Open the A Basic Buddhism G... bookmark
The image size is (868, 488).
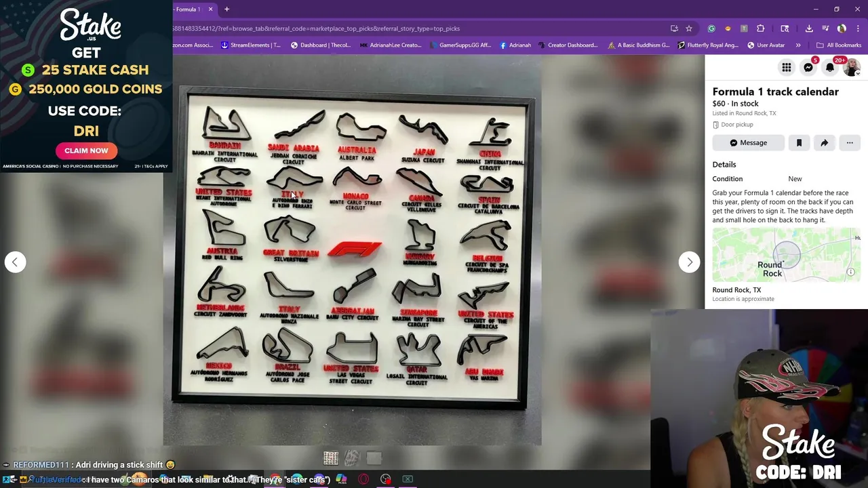point(639,45)
